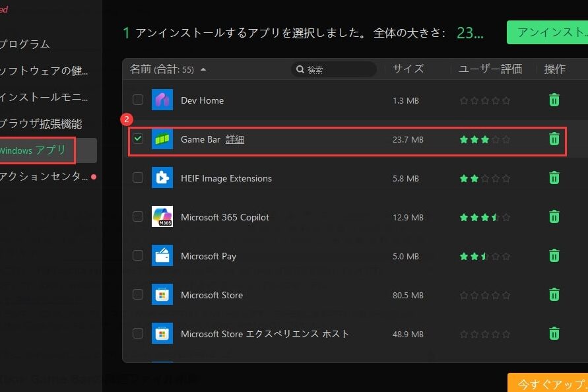Screen dimensions: 588x392
Task: Click the Game Bar star rating
Action: click(485, 139)
